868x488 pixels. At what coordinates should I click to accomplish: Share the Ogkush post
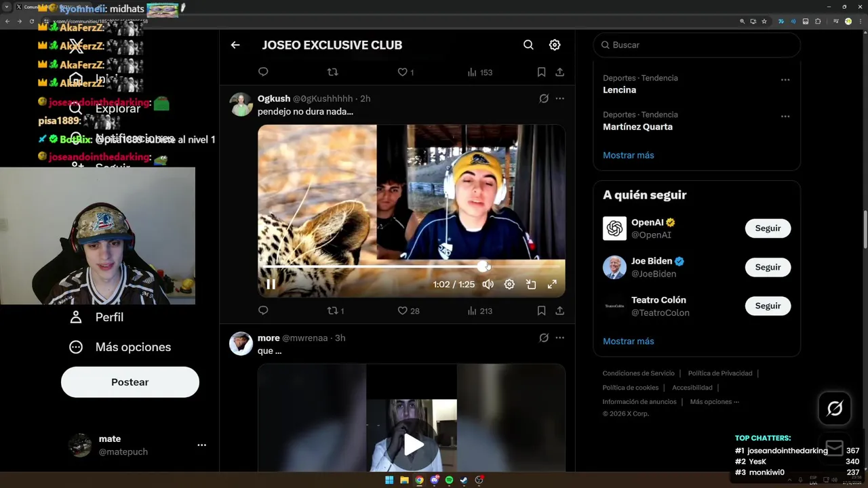coord(559,310)
